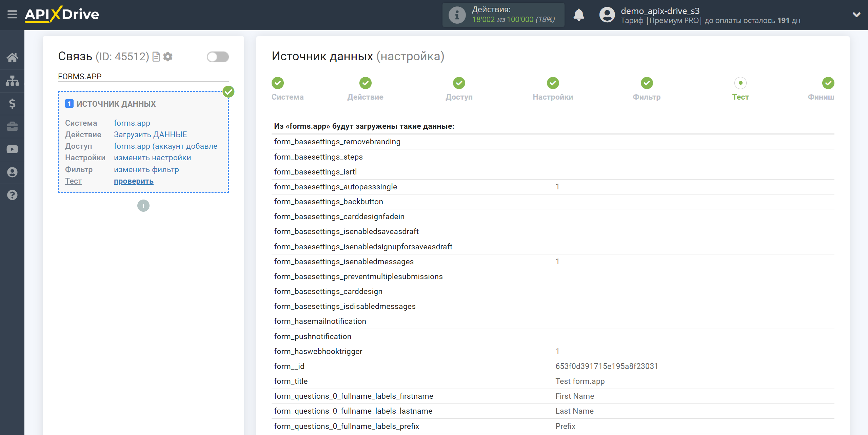Open the hamburger menu

tap(12, 14)
